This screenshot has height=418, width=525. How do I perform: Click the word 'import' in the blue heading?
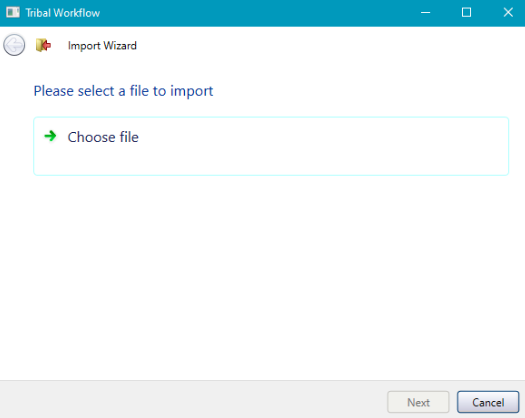pos(192,91)
